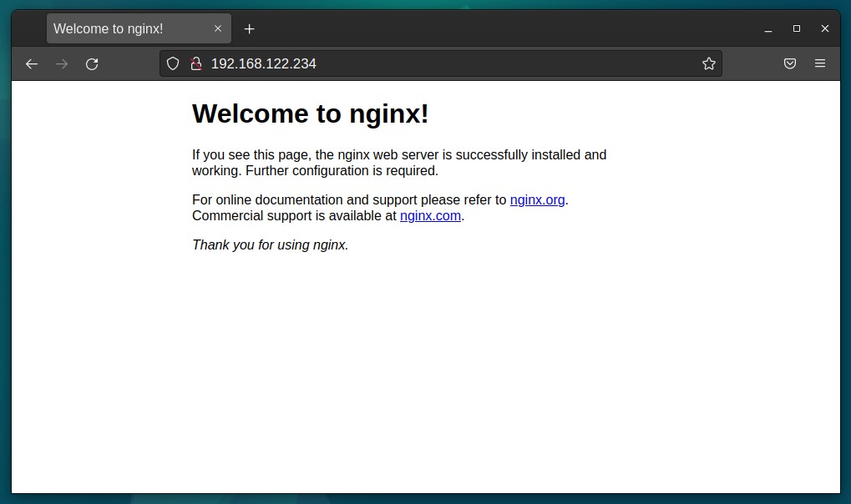This screenshot has height=504, width=851.
Task: Click the paragraph starting If you see this page
Action: tap(399, 163)
